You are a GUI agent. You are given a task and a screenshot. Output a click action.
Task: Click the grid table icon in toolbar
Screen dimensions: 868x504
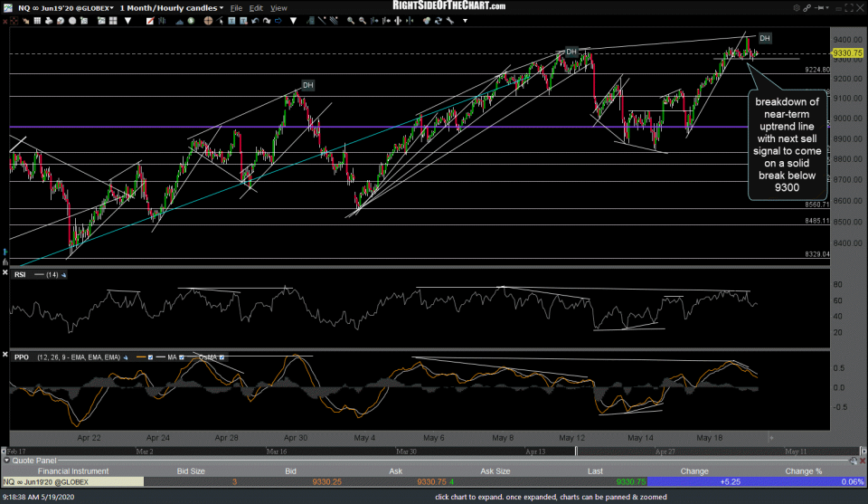point(37,21)
